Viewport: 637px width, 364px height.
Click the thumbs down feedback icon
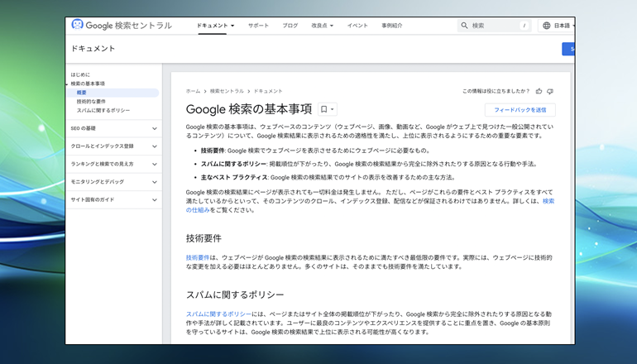(x=550, y=91)
